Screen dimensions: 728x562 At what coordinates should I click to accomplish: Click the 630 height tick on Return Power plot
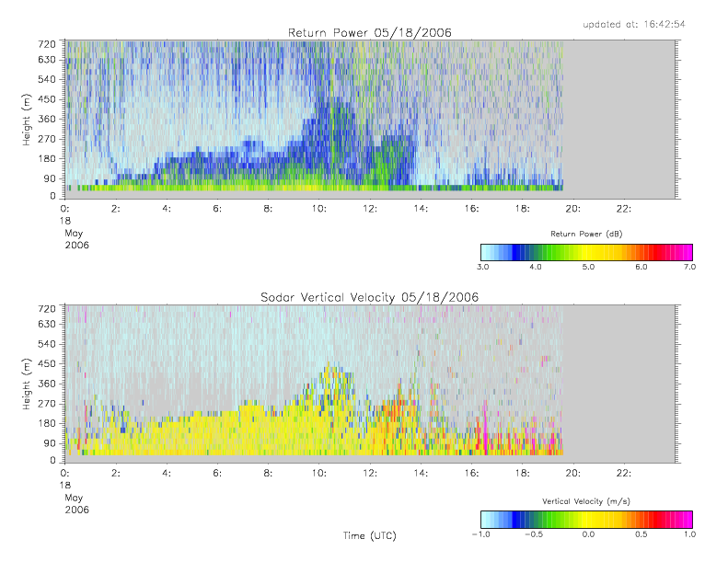[47, 60]
